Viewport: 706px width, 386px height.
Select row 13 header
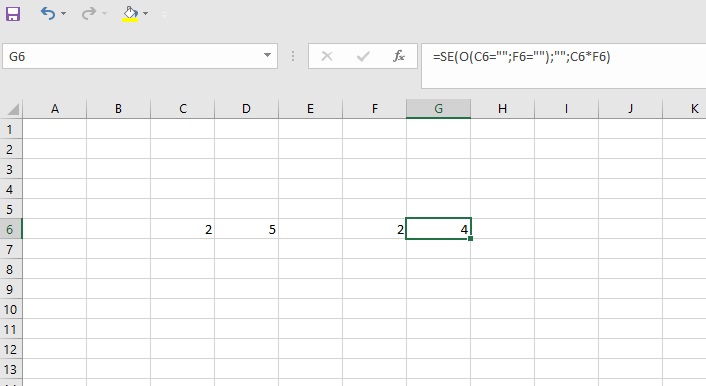click(x=11, y=369)
